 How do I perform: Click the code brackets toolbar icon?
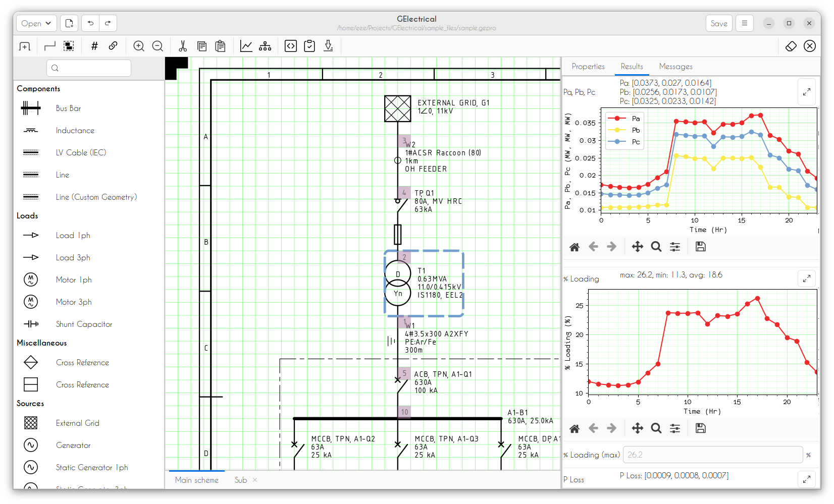pos(291,46)
